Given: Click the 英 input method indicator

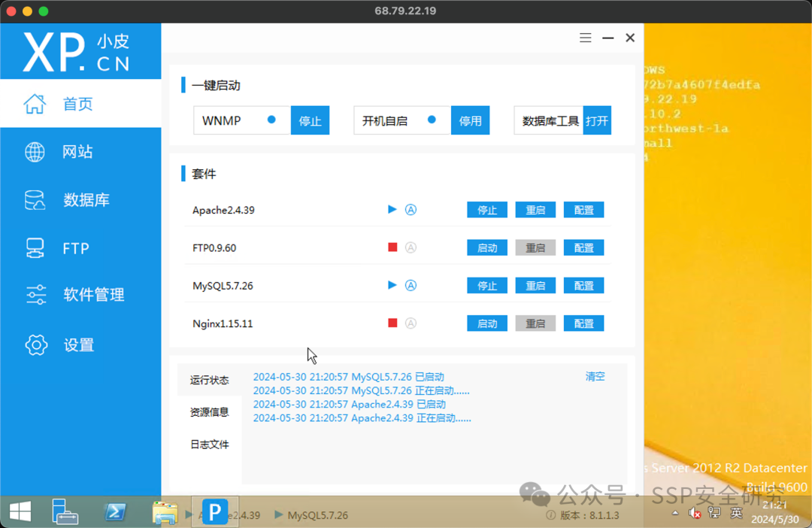Looking at the screenshot, I should click(x=736, y=513).
